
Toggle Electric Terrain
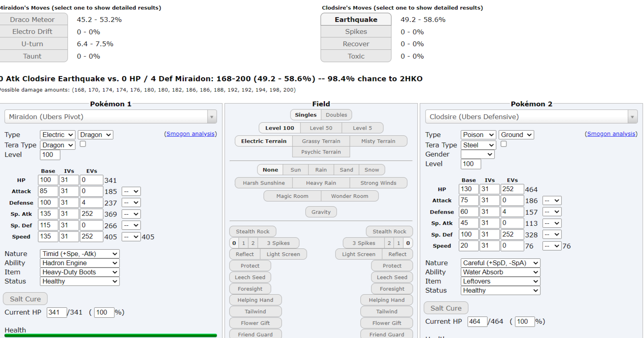(x=264, y=141)
